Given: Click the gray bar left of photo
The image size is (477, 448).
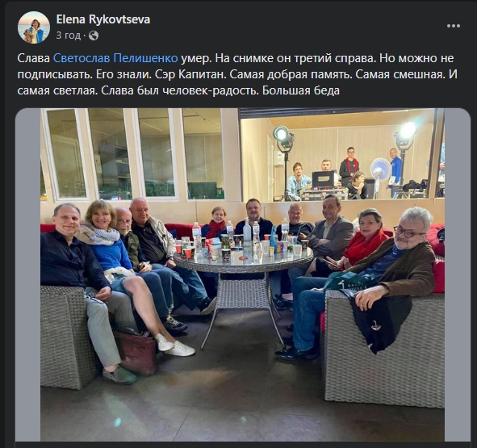Looking at the screenshot, I should coord(27,274).
